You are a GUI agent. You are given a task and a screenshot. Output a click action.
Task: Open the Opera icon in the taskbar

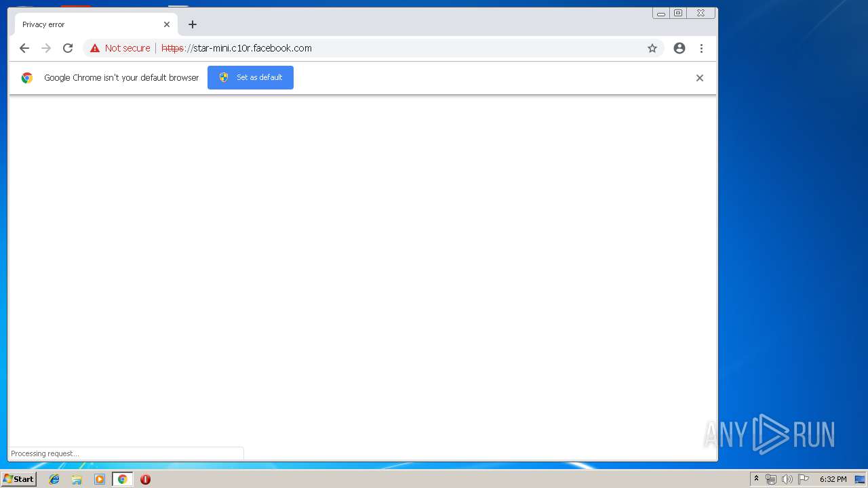145,479
